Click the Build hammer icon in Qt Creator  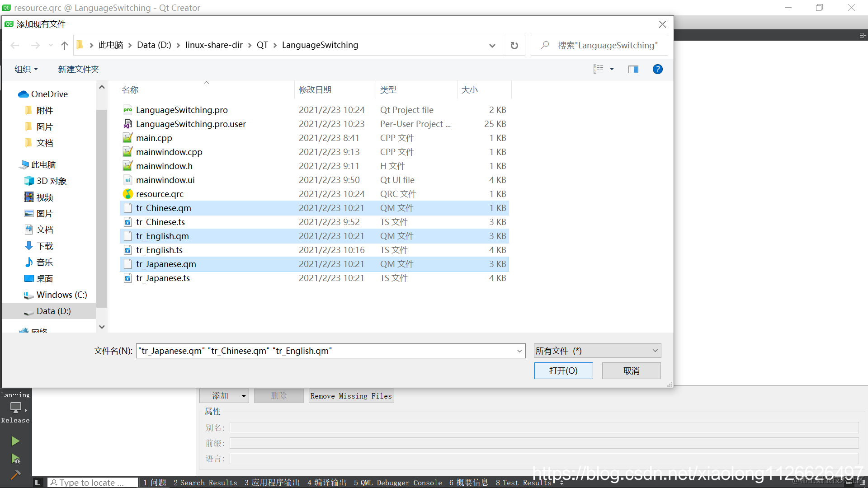click(15, 475)
